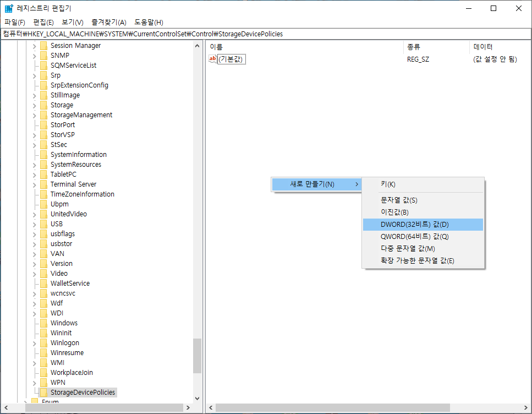Select the Winresume key label
Viewport: 532px width, 414px height.
point(67,353)
